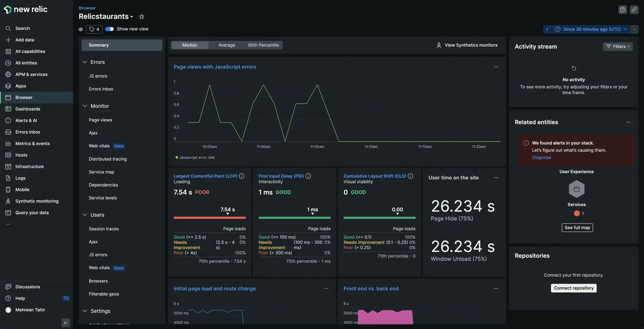The image size is (644, 329).
Task: Click the FID 1 ms gauge bar
Action: click(x=294, y=218)
